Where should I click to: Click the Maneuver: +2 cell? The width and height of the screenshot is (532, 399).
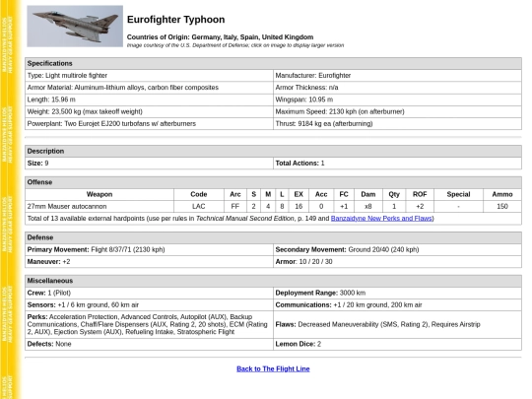tap(150, 262)
